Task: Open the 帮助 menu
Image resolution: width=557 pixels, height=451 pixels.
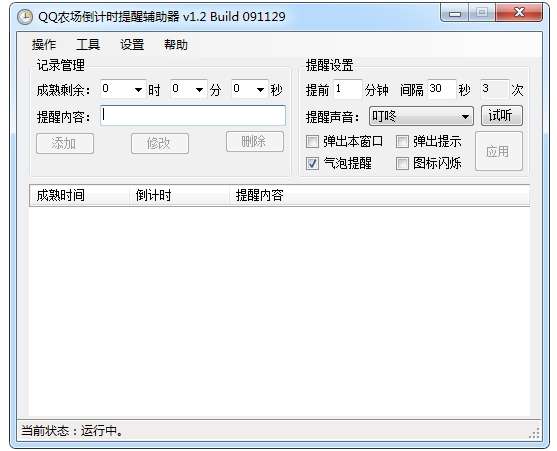Action: tap(175, 45)
